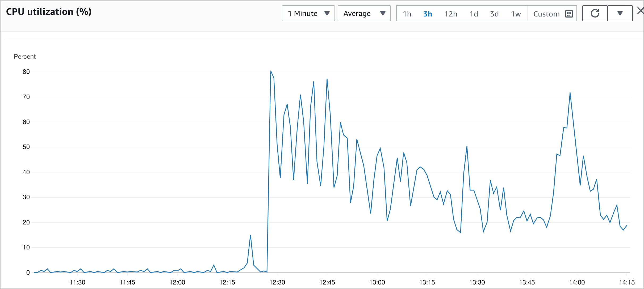Close the CPU utilization panel
This screenshot has height=289, width=644.
640,11
